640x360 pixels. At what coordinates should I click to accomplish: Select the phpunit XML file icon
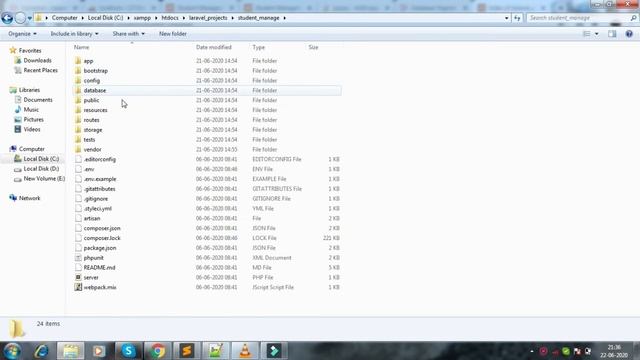pos(78,258)
